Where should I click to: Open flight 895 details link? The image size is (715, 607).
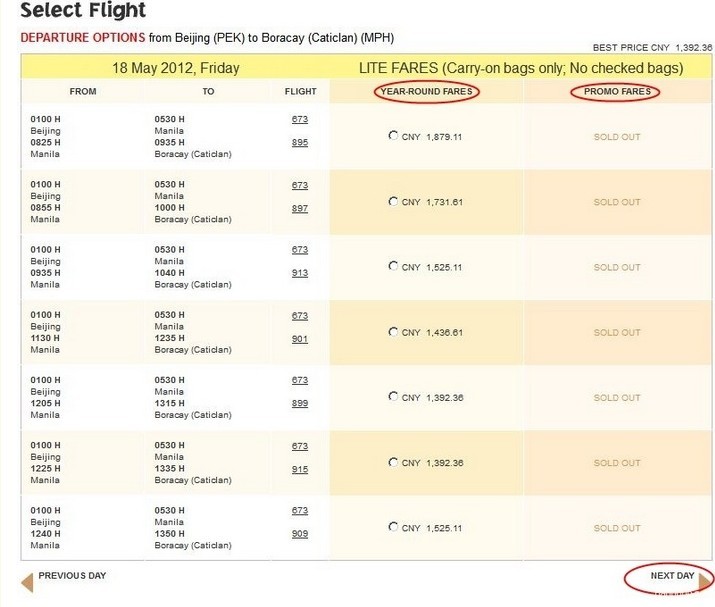[x=300, y=142]
